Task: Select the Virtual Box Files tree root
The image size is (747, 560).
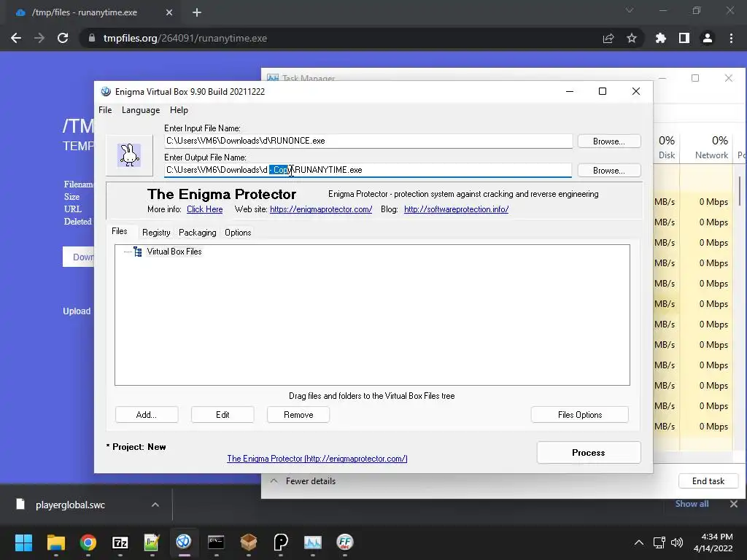Action: click(174, 252)
